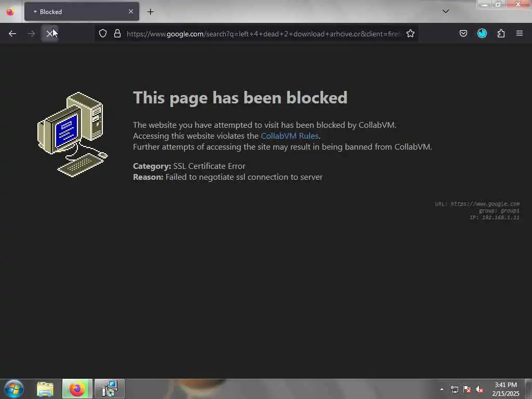
Task: Open a new tab
Action: coord(150,12)
